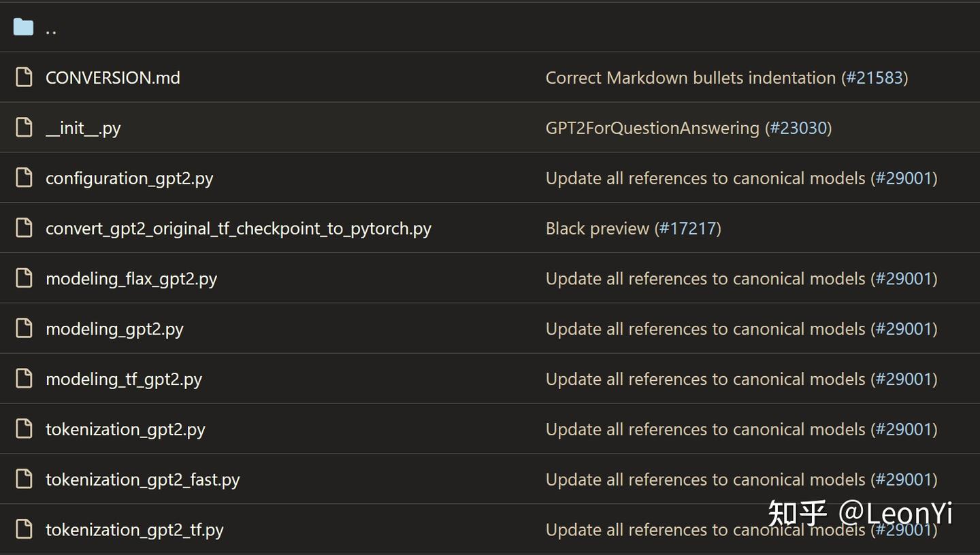Click file icon next to tokenization_gpt2.py
Screen dimensions: 980x555
(24, 429)
